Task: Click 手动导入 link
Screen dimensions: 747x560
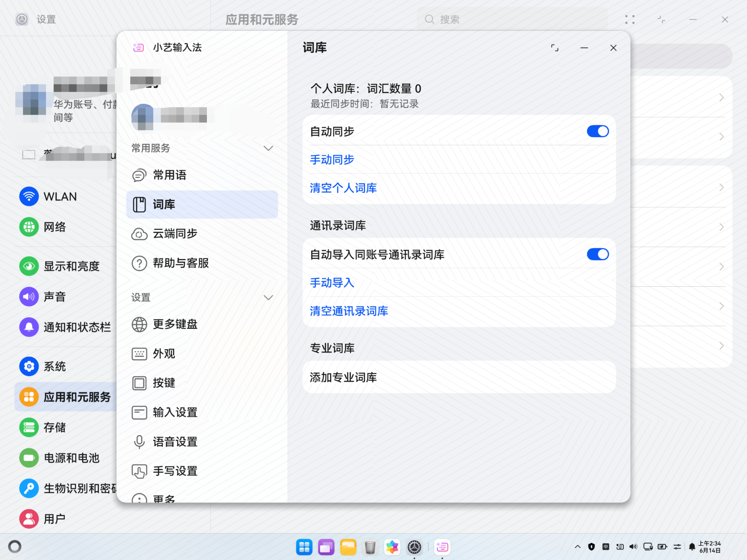Action: [x=332, y=283]
